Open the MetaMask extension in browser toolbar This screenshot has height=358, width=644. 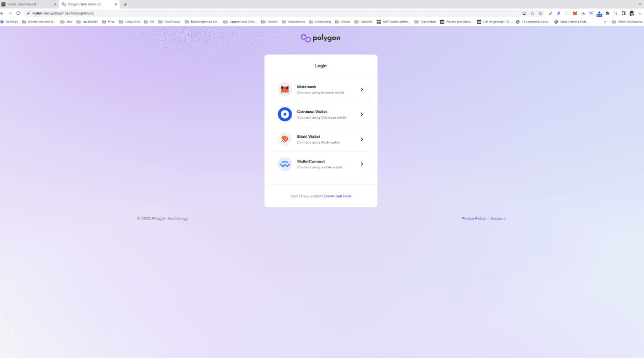(575, 13)
